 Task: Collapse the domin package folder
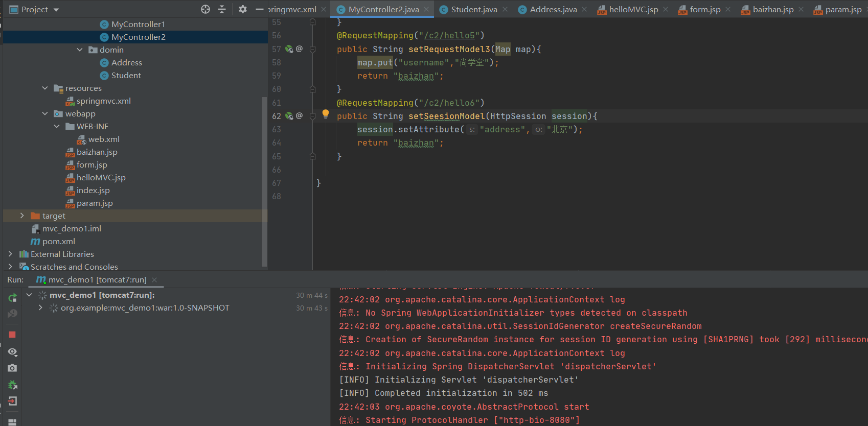(x=80, y=50)
